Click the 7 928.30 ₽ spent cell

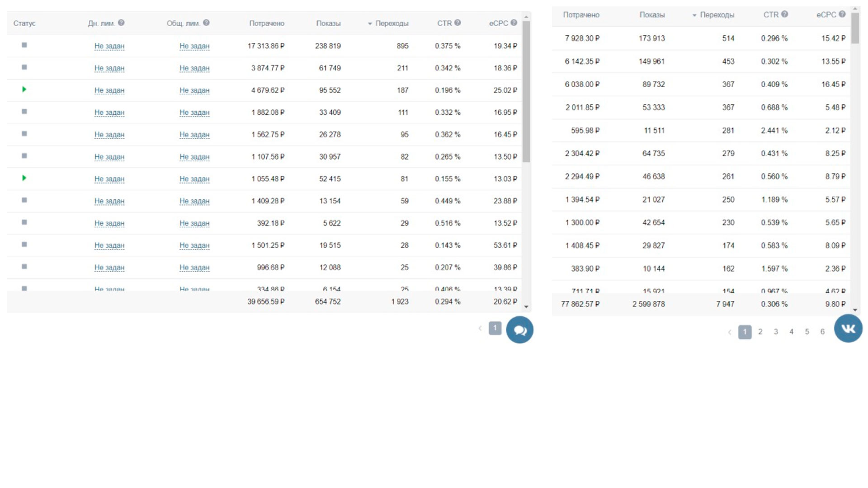click(582, 38)
